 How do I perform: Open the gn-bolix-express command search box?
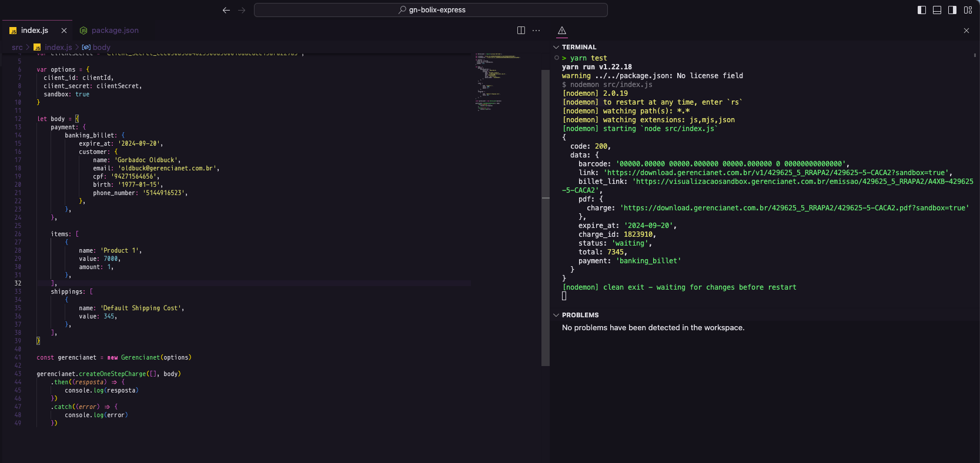[x=430, y=10]
